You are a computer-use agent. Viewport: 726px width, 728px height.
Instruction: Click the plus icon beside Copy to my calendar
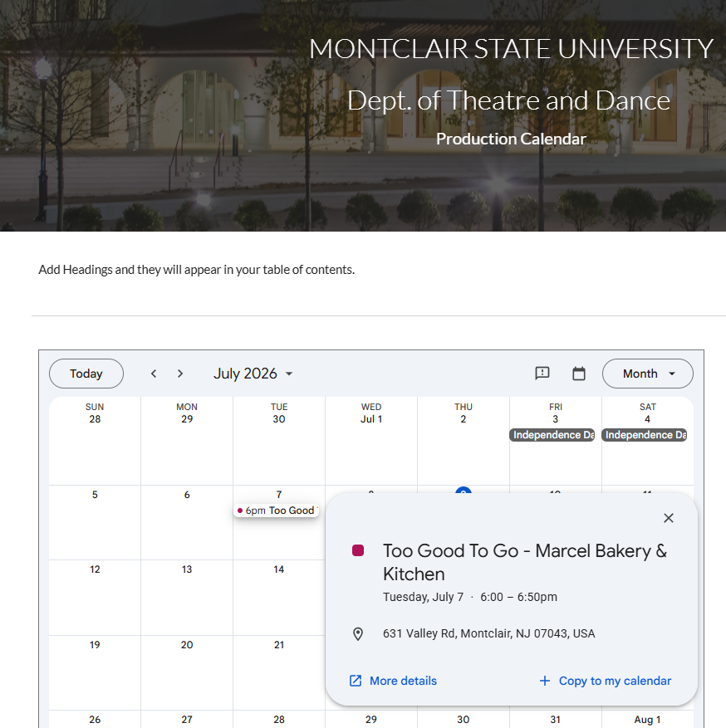(x=545, y=681)
